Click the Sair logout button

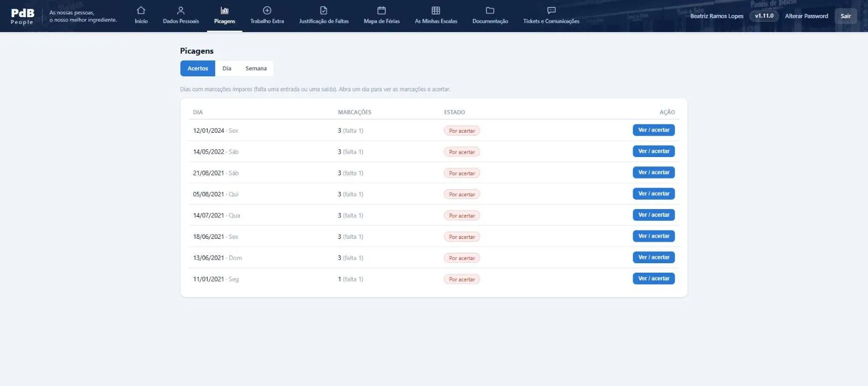tap(845, 16)
